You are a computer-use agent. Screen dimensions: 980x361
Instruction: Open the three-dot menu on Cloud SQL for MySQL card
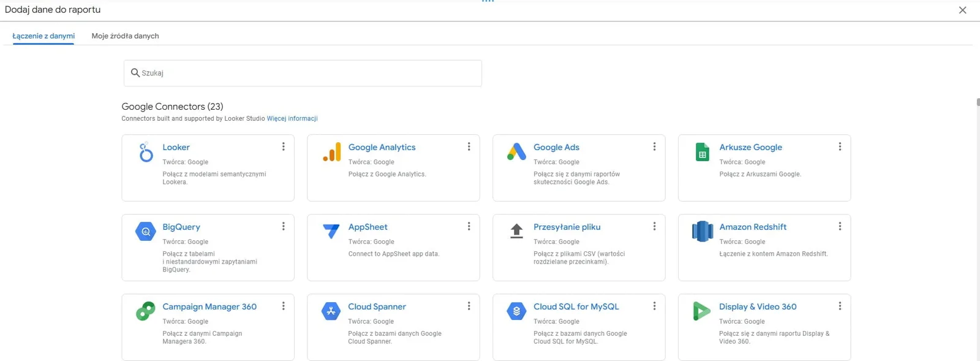654,306
